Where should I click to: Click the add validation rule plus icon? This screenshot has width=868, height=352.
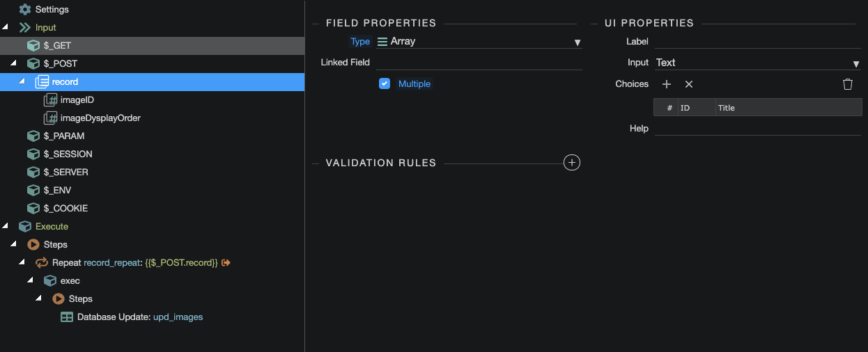click(x=571, y=163)
